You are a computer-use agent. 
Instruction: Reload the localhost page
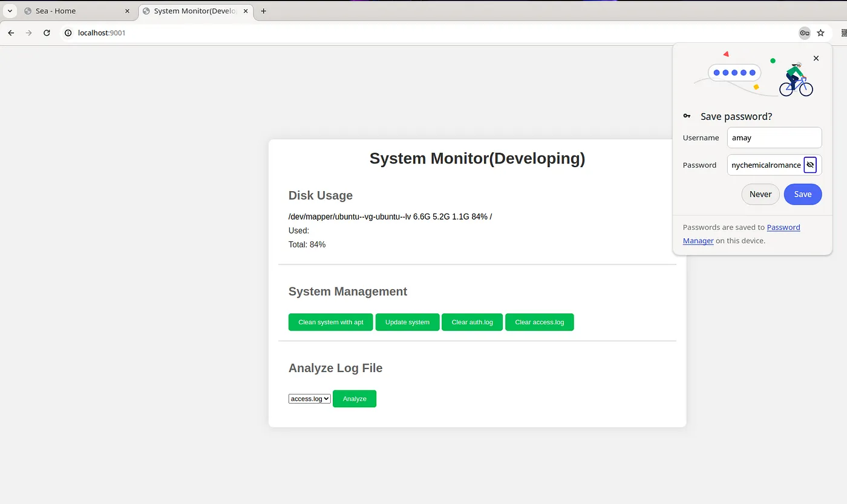tap(47, 33)
